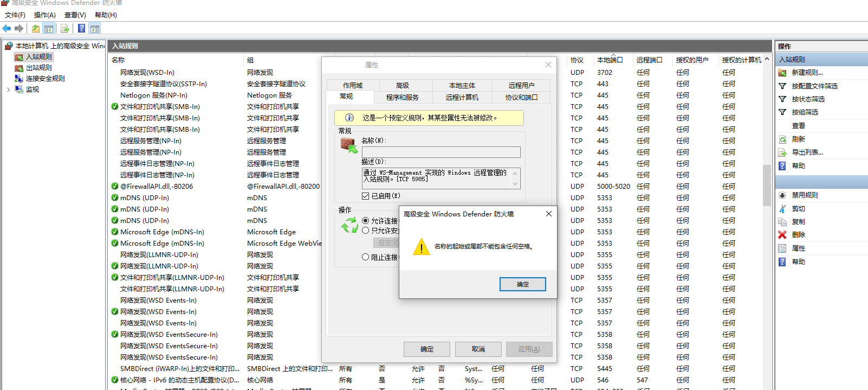Select the 出站规则 node in tree
Viewport: 868px width, 390px height.
pos(39,68)
